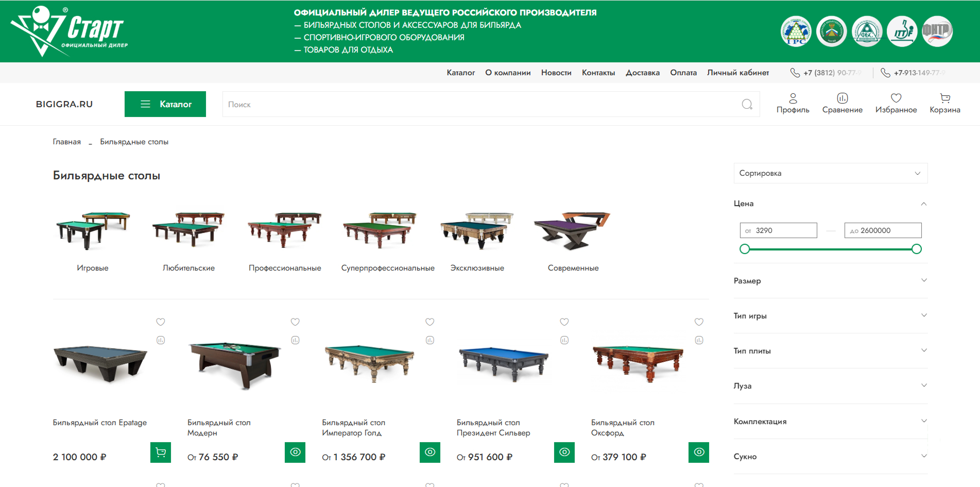Screen dimensions: 980x487
Task: Click the maximum price slider handle
Action: pyautogui.click(x=916, y=249)
